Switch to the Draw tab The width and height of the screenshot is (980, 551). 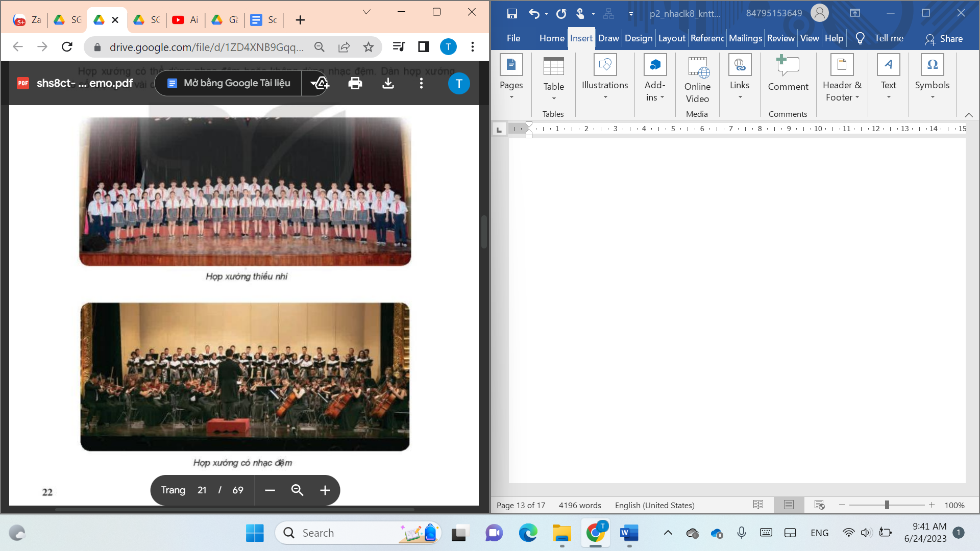click(x=608, y=38)
